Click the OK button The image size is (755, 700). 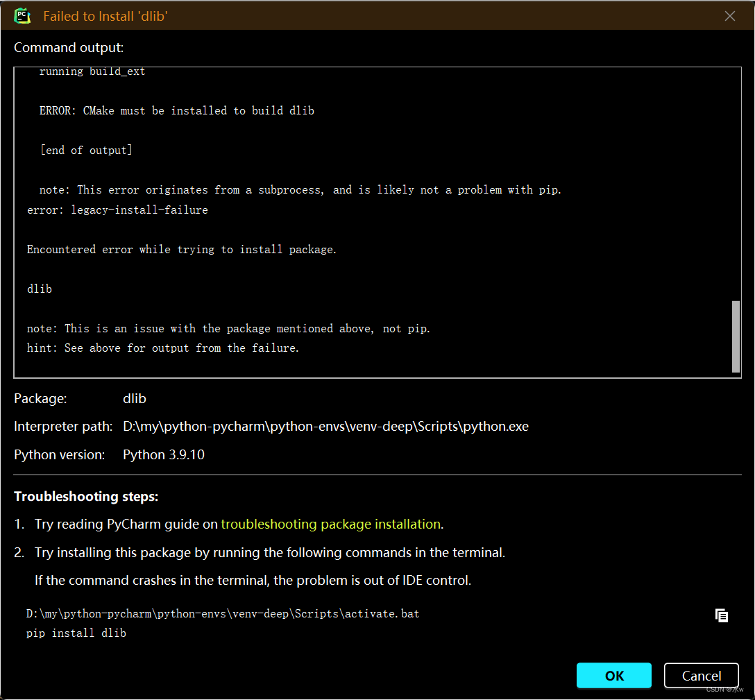[614, 676]
